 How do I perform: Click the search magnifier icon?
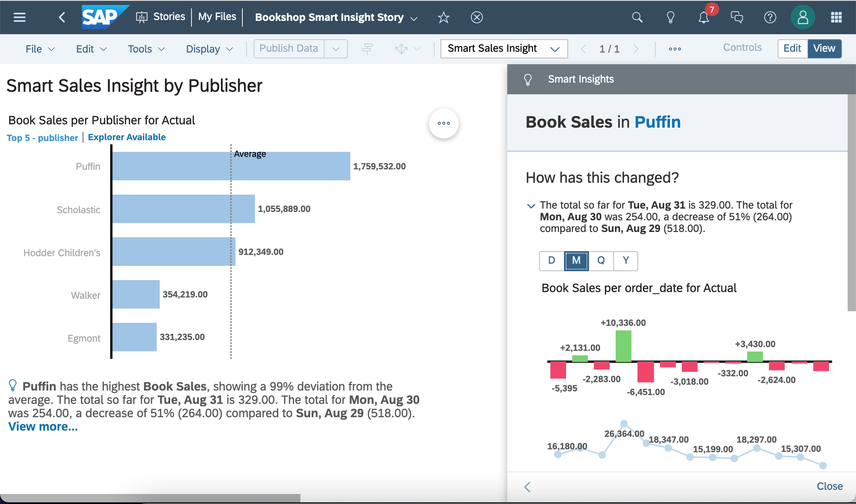[637, 17]
